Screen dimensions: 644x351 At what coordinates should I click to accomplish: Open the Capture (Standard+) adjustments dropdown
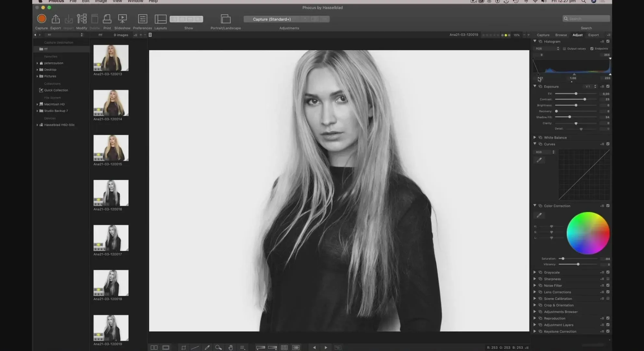click(272, 19)
